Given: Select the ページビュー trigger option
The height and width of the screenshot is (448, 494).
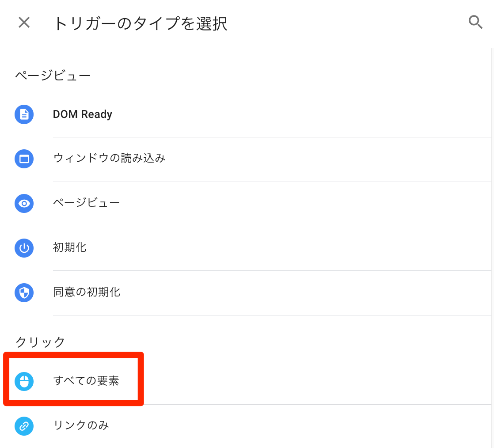Looking at the screenshot, I should [87, 203].
